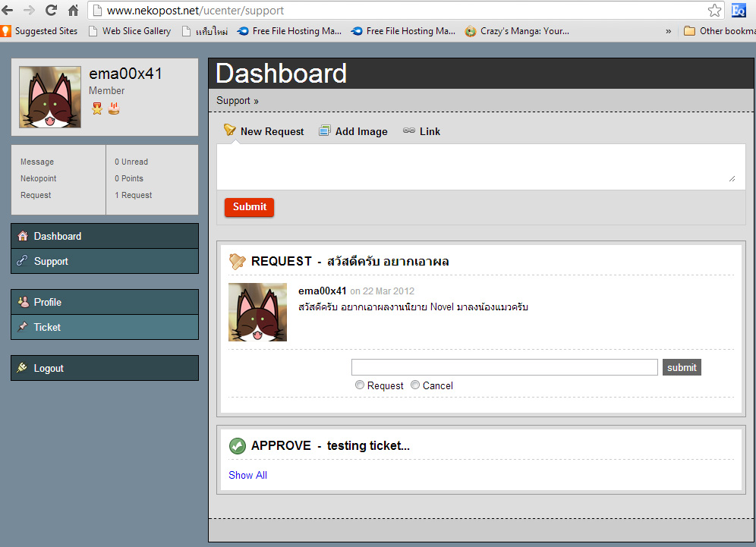Viewport: 756px width, 547px height.
Task: Bookmark this page with the star icon
Action: (714, 10)
